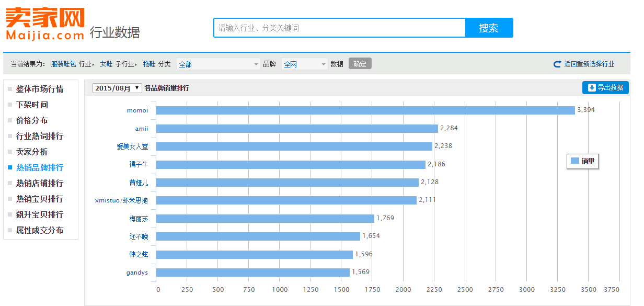Click the gandys bar
The height and width of the screenshot is (306, 644).
(253, 273)
